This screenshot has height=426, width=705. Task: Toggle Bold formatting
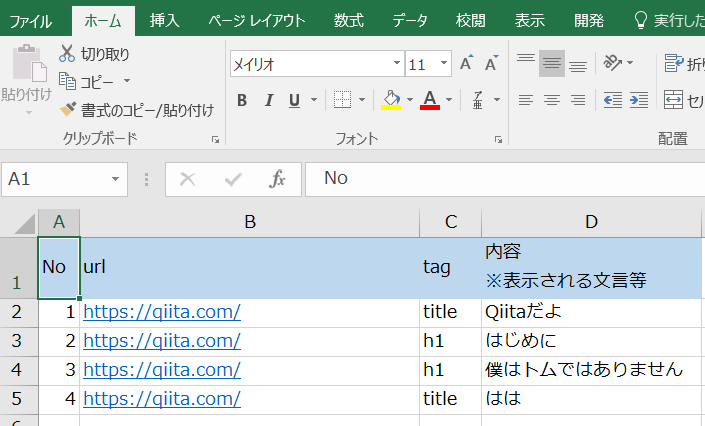pyautogui.click(x=242, y=100)
